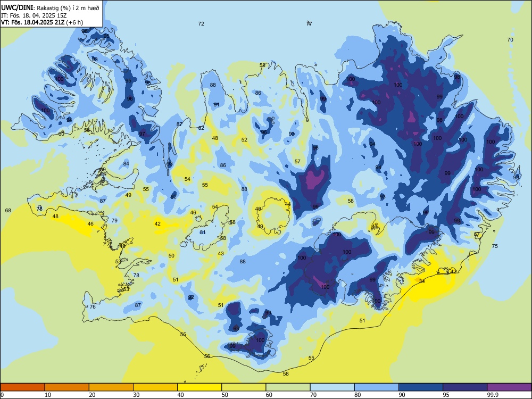Click the '79' humidity value on the map

[x=114, y=221]
